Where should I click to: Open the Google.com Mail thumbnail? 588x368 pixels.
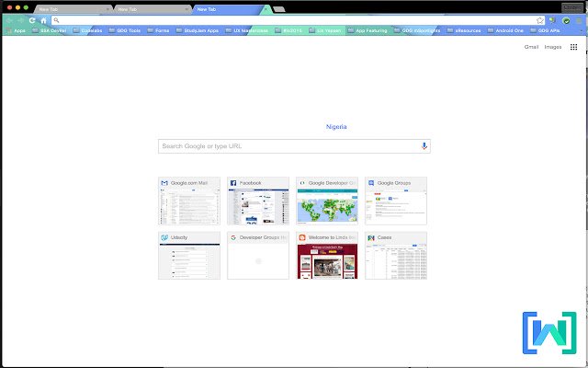pyautogui.click(x=189, y=201)
